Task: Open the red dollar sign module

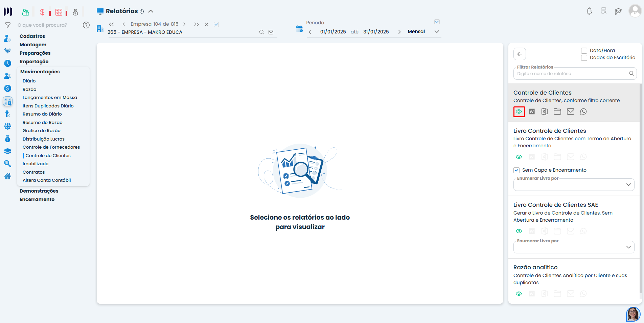Action: [42, 12]
